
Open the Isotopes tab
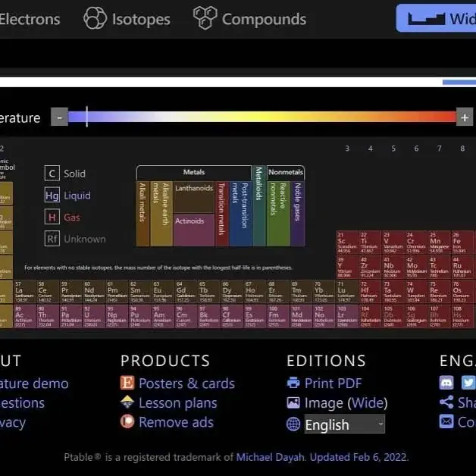pos(127,19)
